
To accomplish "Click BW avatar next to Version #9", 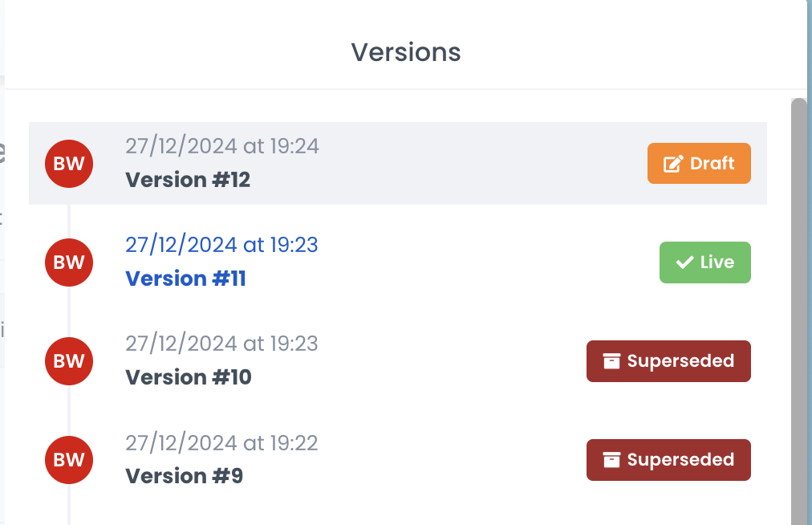I will click(x=69, y=460).
